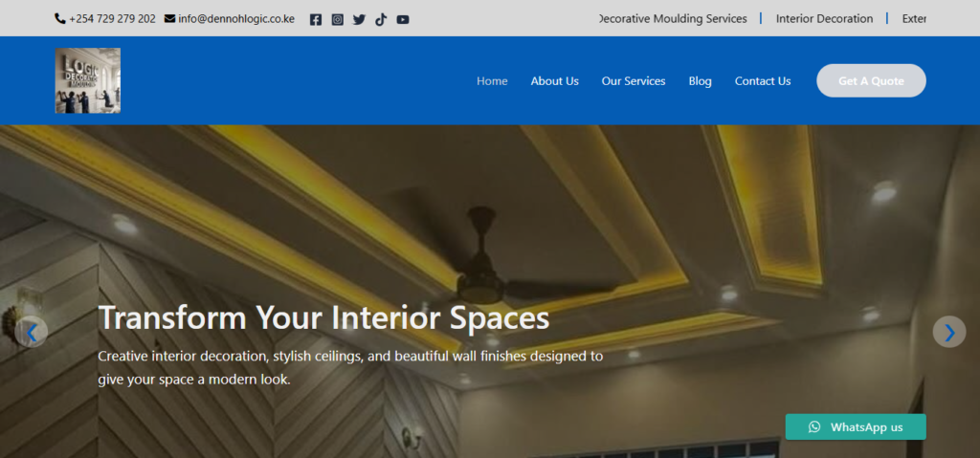
Task: Open the TikTok social icon
Action: [x=381, y=19]
